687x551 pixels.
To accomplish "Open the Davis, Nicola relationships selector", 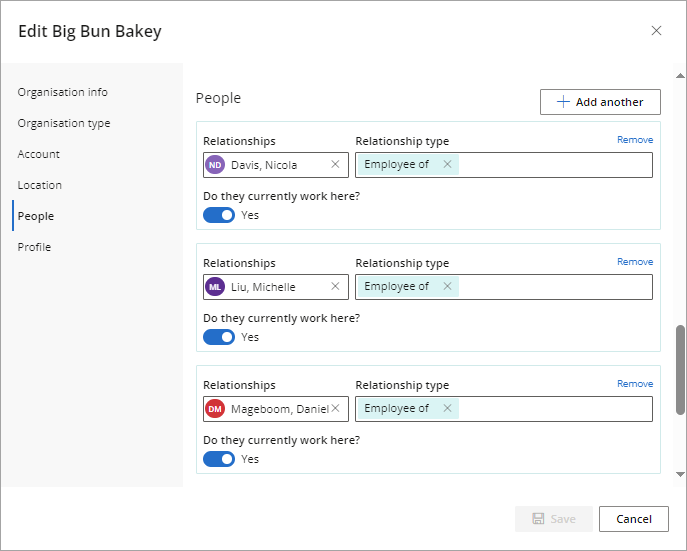I will coord(276,165).
